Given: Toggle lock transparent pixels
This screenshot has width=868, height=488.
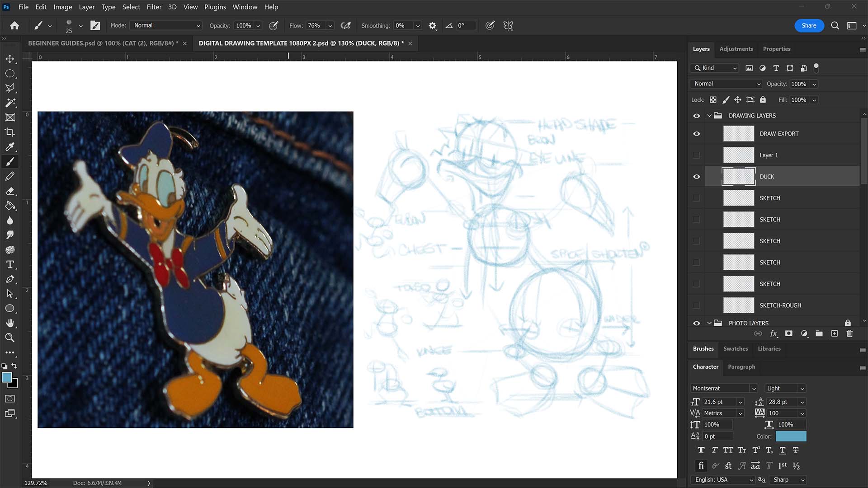Looking at the screenshot, I should point(713,100).
